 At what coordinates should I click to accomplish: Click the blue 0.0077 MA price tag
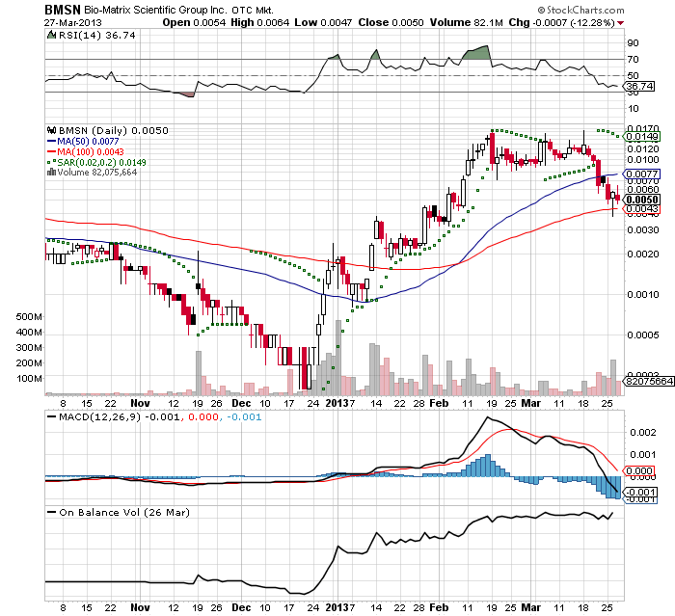coord(642,174)
